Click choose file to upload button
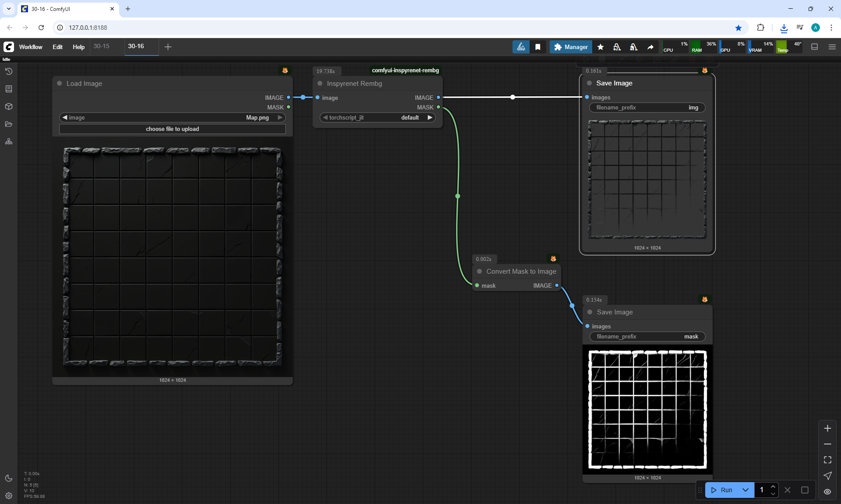The image size is (841, 504). (x=172, y=129)
